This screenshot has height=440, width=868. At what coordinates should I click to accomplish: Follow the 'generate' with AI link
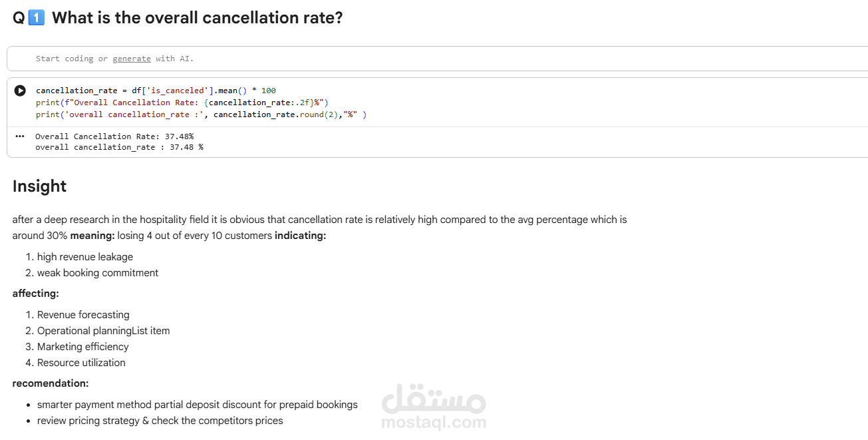132,59
